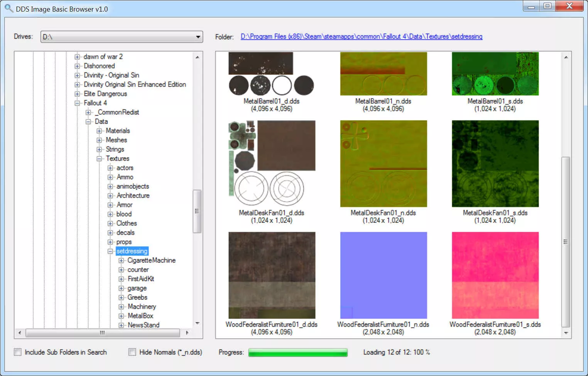Expand the Meshes folder node

(99, 140)
